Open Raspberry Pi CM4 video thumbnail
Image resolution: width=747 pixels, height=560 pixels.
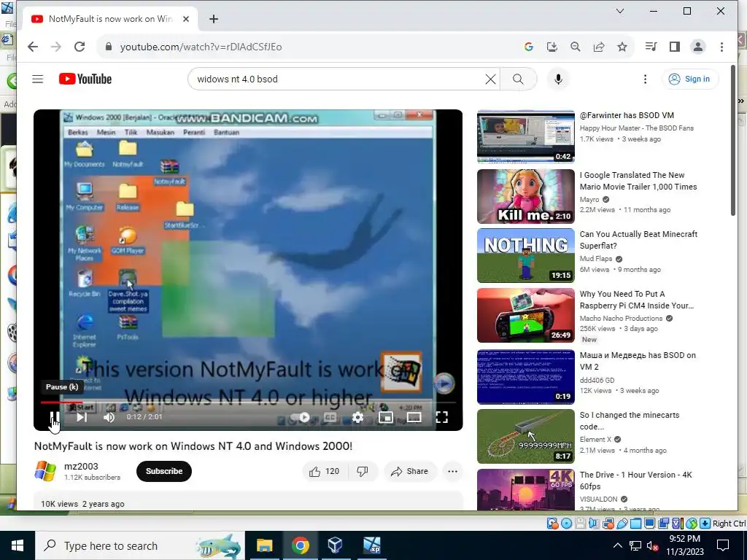(525, 315)
